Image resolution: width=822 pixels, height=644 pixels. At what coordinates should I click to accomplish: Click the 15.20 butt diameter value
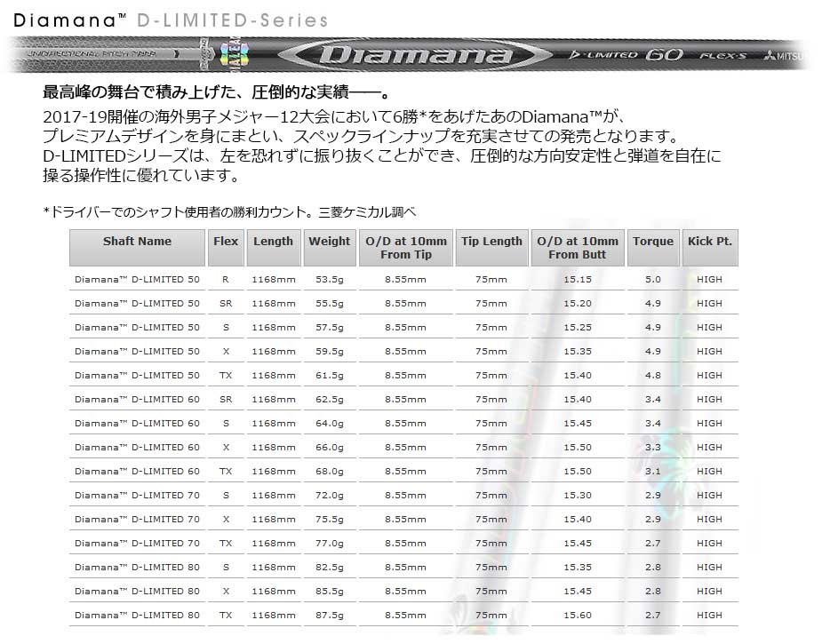point(578,304)
